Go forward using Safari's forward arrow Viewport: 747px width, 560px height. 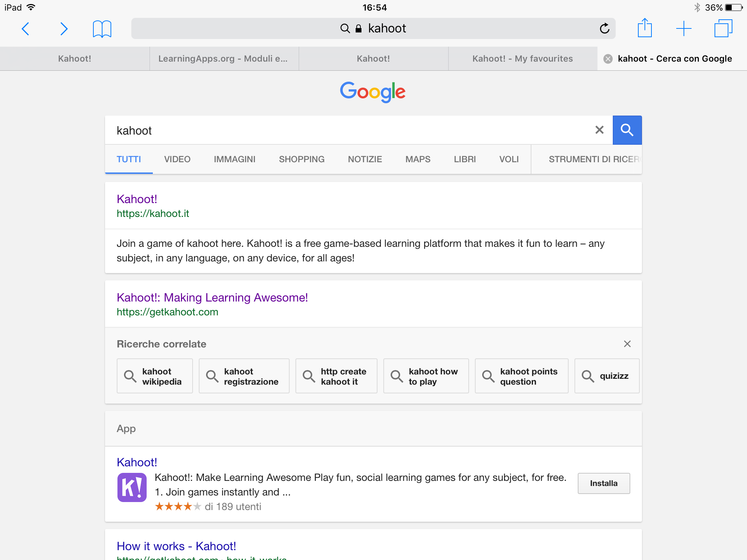64,29
